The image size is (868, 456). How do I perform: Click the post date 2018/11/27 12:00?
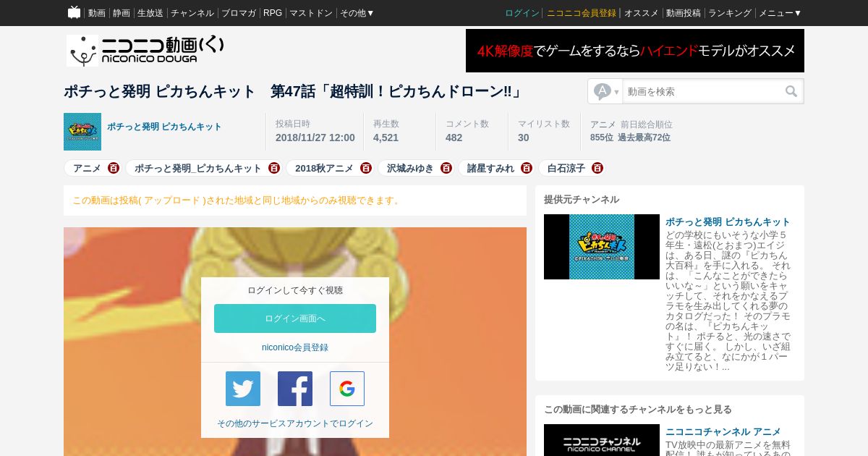[315, 138]
